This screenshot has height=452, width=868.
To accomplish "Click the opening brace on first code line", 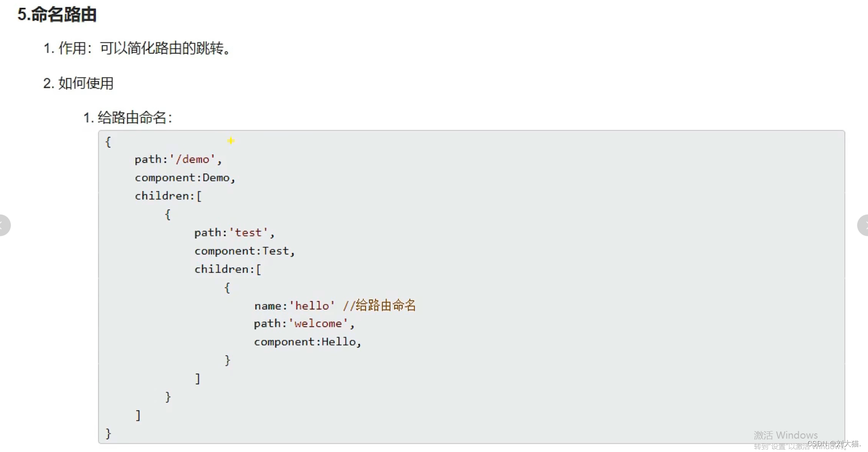I will [108, 142].
